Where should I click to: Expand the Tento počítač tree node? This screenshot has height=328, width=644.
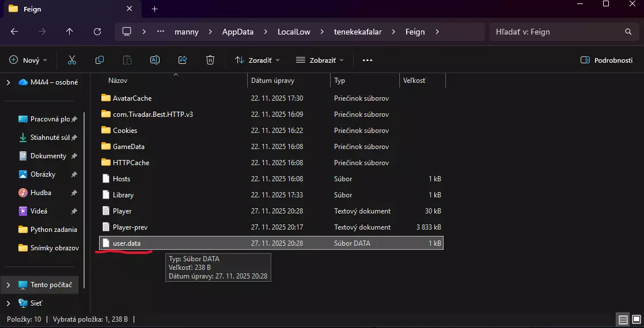point(9,284)
